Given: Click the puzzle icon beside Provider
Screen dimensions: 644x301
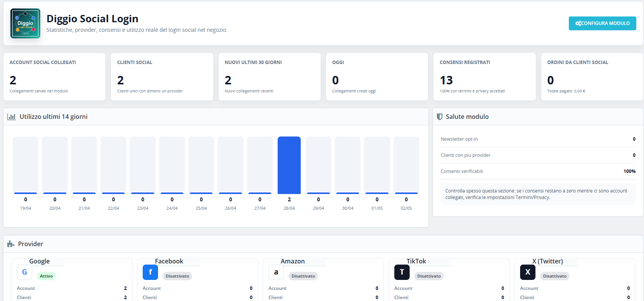Looking at the screenshot, I should [x=11, y=244].
